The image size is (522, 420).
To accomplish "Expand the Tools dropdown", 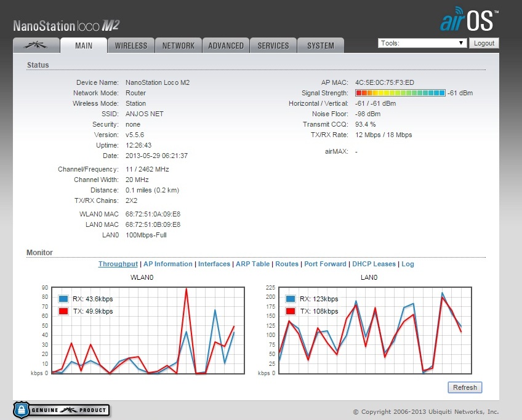I will tap(422, 43).
